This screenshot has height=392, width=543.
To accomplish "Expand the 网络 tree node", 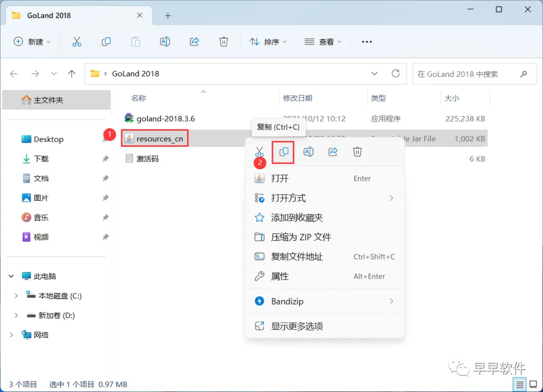I will click(11, 335).
